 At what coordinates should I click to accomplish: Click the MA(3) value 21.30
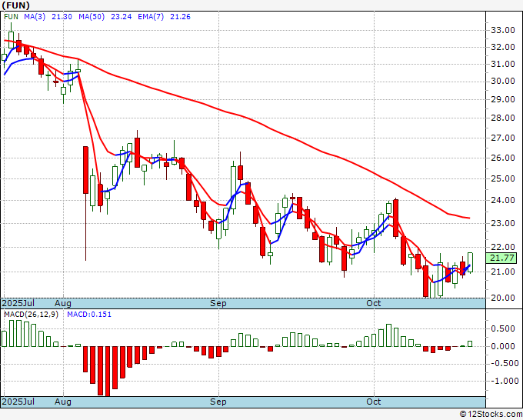pyautogui.click(x=62, y=17)
